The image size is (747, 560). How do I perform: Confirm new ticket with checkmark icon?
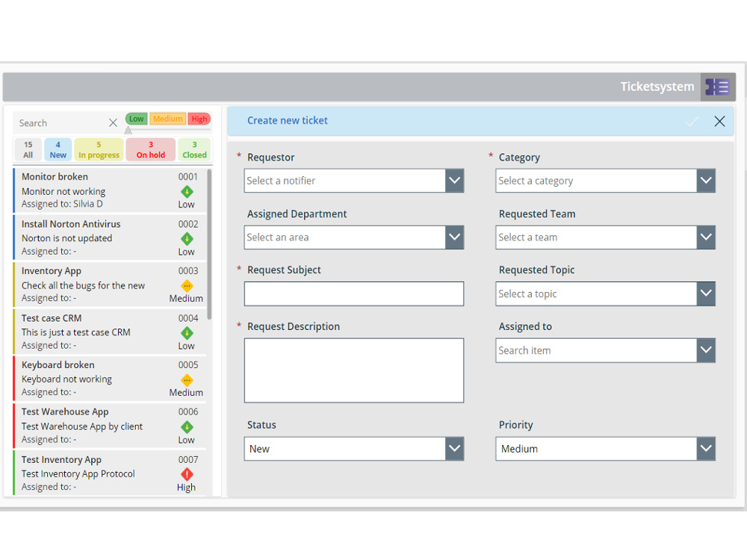tap(692, 121)
